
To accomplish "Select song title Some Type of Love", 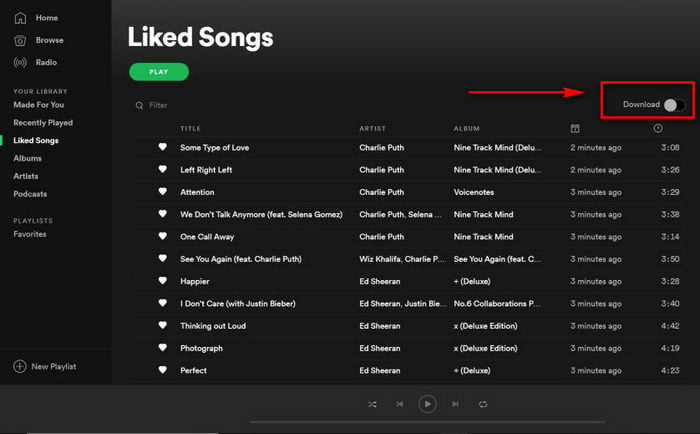I will (215, 148).
